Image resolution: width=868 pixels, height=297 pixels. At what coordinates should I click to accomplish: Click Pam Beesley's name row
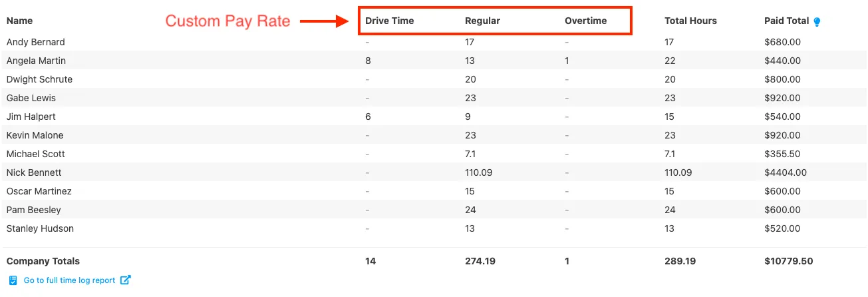33,210
